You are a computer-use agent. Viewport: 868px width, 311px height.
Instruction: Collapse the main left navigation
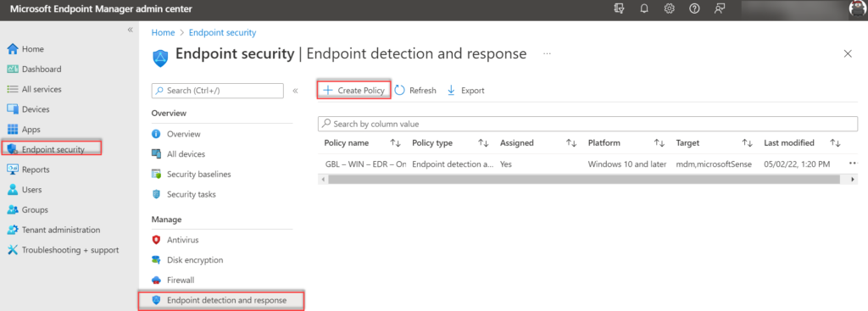click(x=130, y=30)
